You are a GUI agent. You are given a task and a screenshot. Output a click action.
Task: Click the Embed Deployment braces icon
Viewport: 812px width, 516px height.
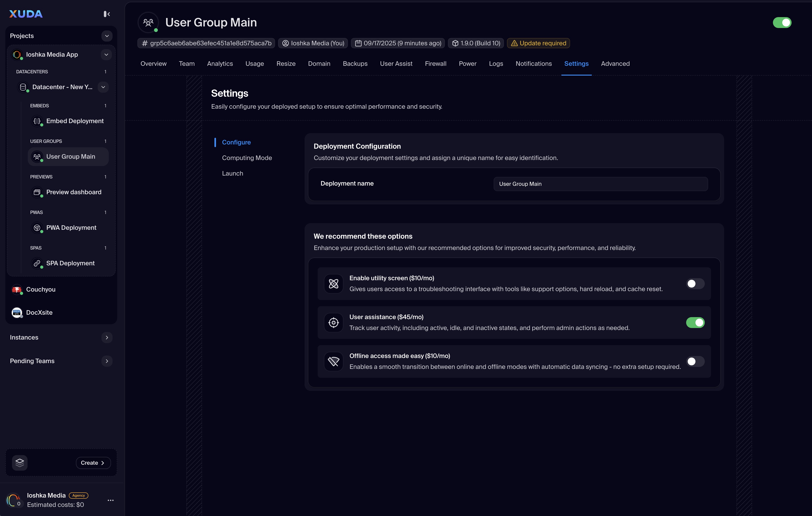pyautogui.click(x=37, y=121)
